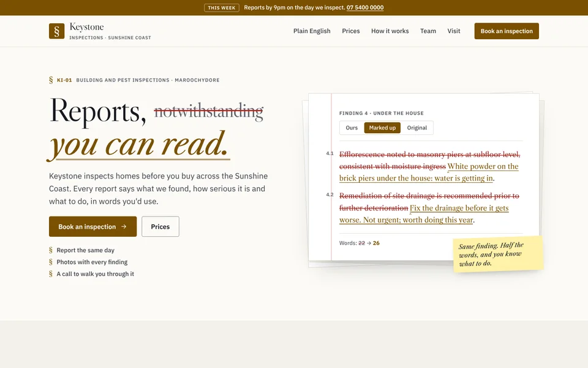Click the Words: 22 → 26 count
Viewport: 588px width, 368px height.
pos(360,243)
